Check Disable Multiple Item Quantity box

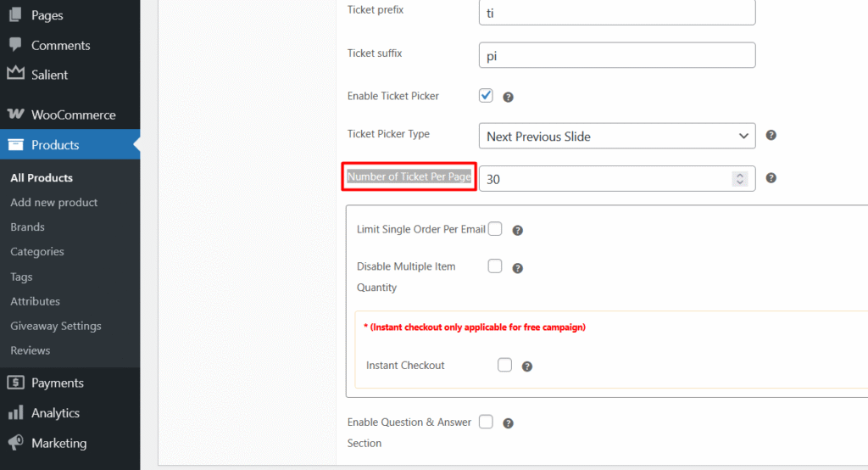(495, 266)
